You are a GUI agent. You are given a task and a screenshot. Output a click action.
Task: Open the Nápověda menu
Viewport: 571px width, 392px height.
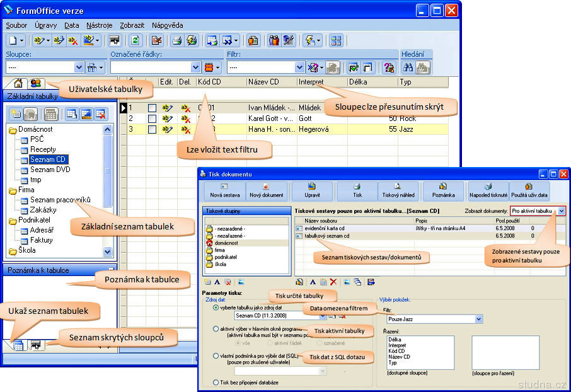[x=168, y=25]
